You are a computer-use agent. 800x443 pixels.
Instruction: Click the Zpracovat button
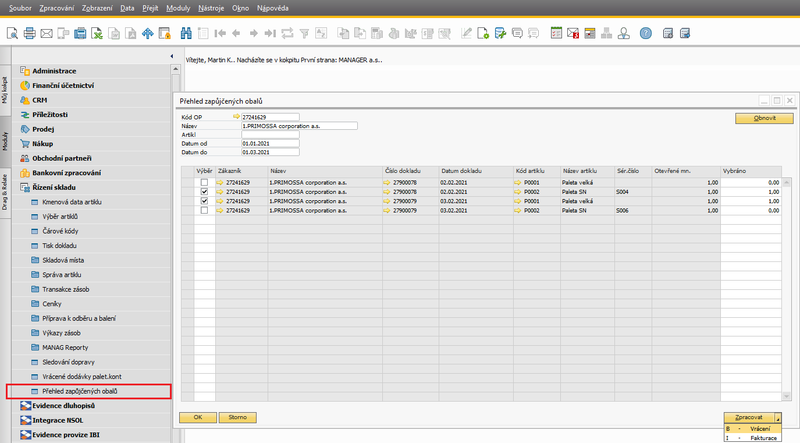pos(749,417)
